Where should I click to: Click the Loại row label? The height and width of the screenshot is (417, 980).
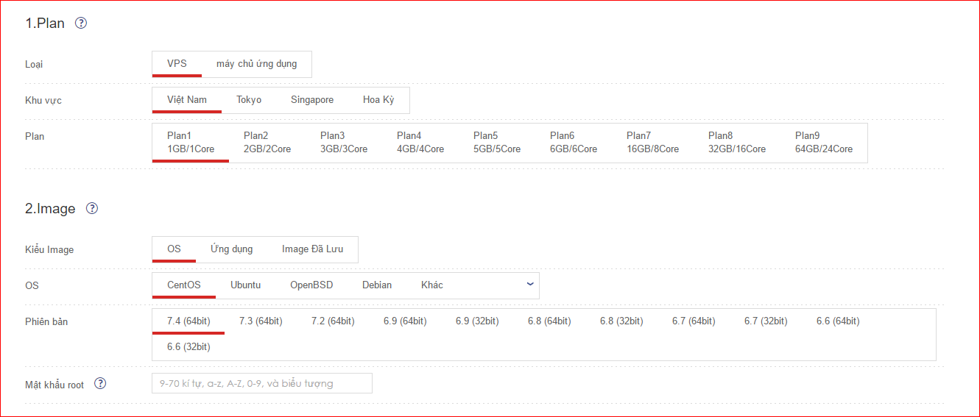[x=34, y=65]
